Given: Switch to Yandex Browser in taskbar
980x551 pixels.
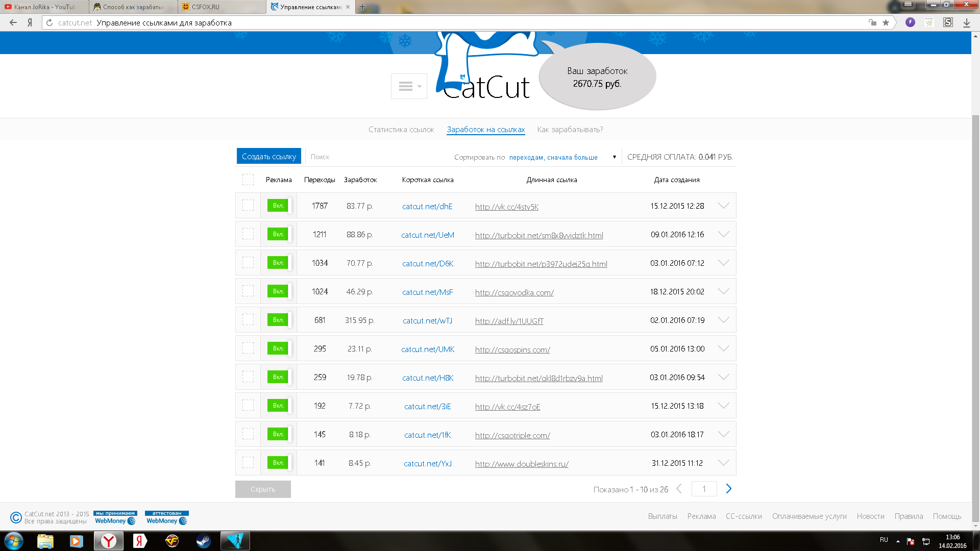Looking at the screenshot, I should [x=108, y=541].
